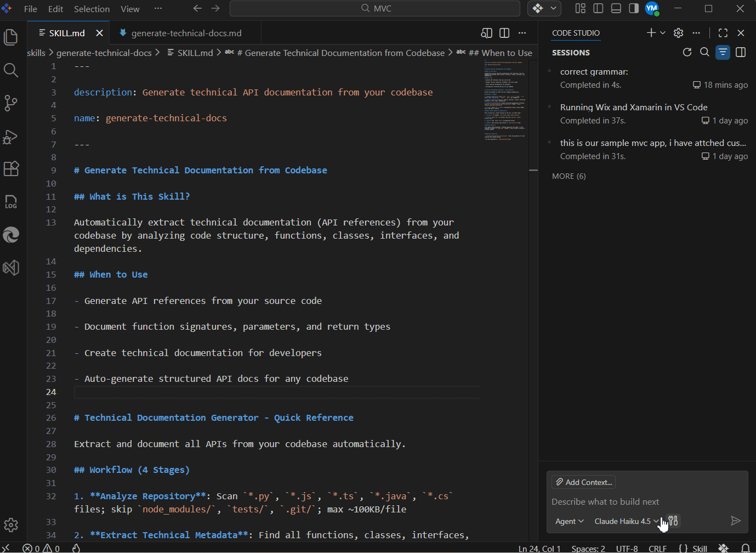Screen dimensions: 756x553
Task: Open the Search view in activity bar
Action: click(x=11, y=70)
